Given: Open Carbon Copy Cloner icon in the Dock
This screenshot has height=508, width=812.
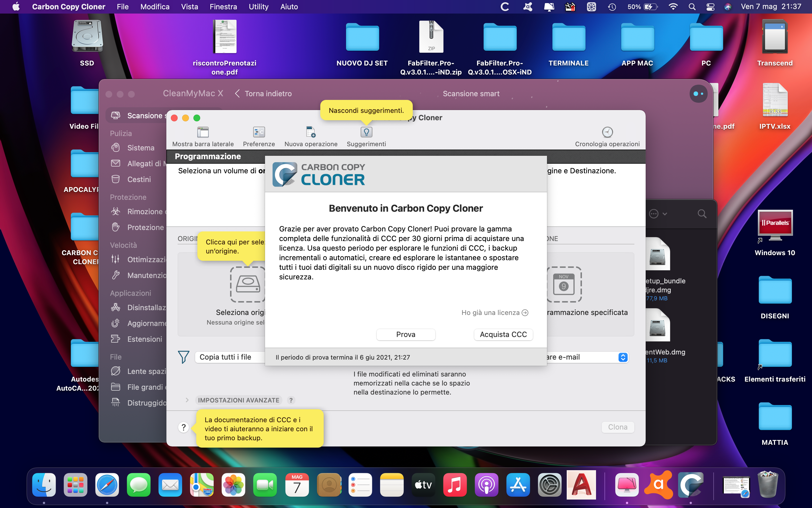Looking at the screenshot, I should click(690, 485).
